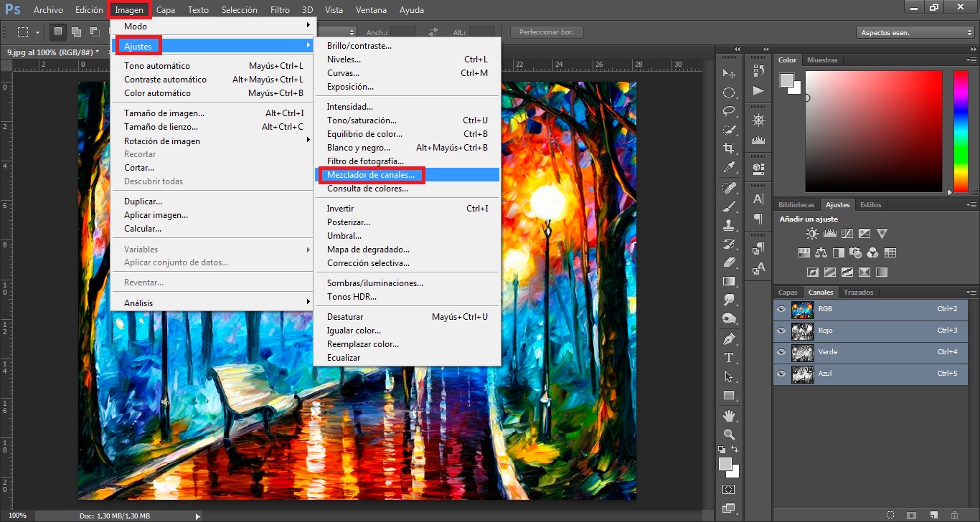Image resolution: width=980 pixels, height=522 pixels.
Task: Add a Color Balance adjustment (scales icon)
Action: [821, 253]
